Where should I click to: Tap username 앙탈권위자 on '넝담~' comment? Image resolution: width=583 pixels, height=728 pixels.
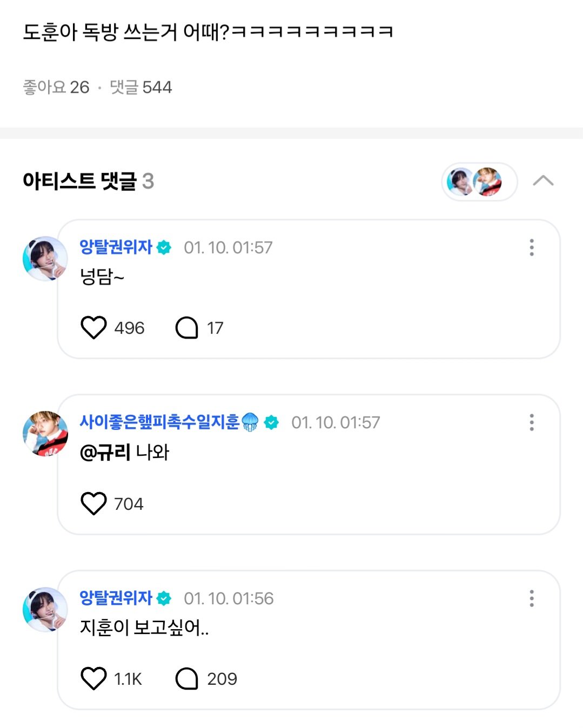pyautogui.click(x=116, y=247)
